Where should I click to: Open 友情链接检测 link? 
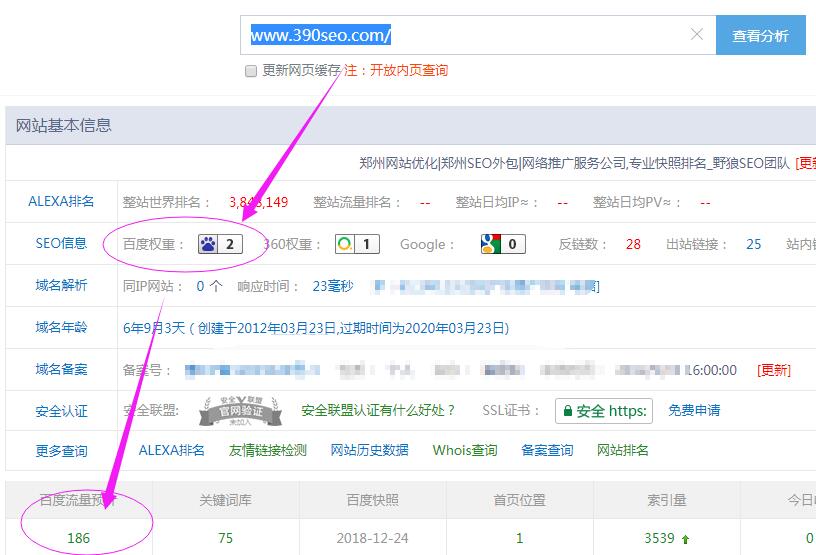click(268, 450)
